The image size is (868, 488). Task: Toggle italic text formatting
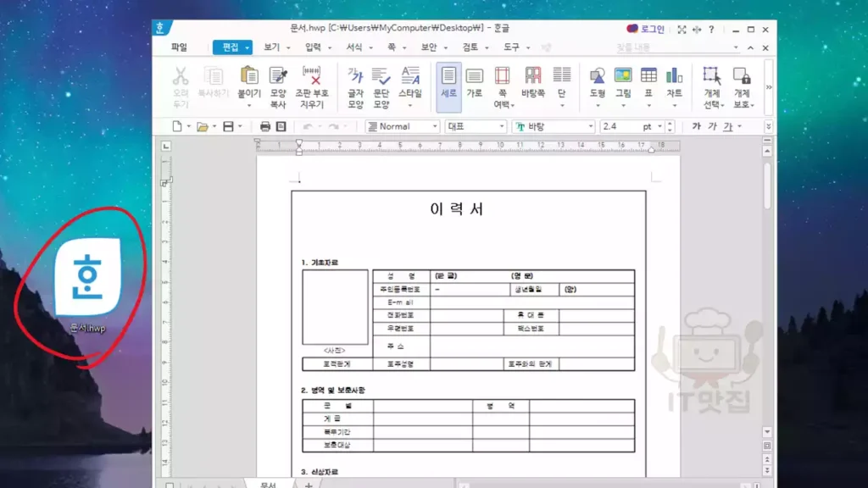(x=712, y=126)
